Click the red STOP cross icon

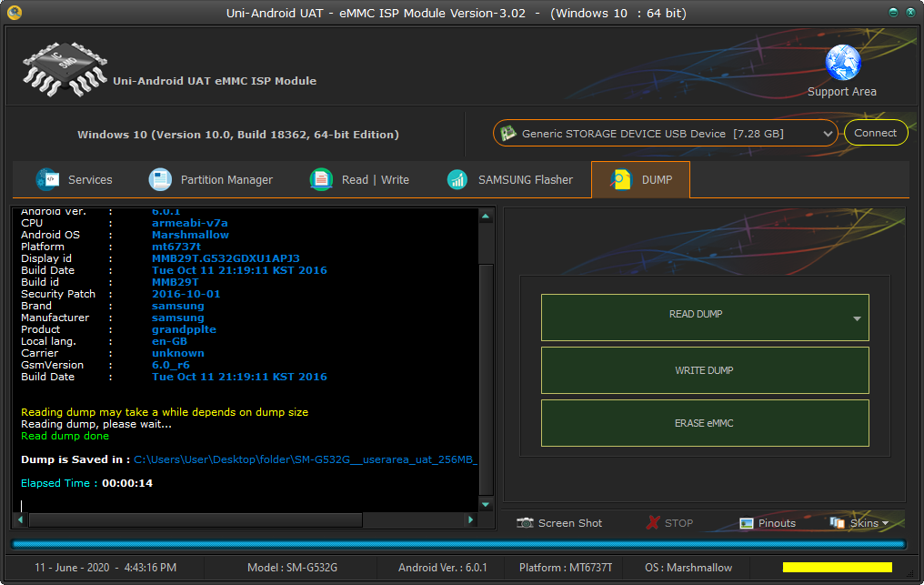point(653,523)
